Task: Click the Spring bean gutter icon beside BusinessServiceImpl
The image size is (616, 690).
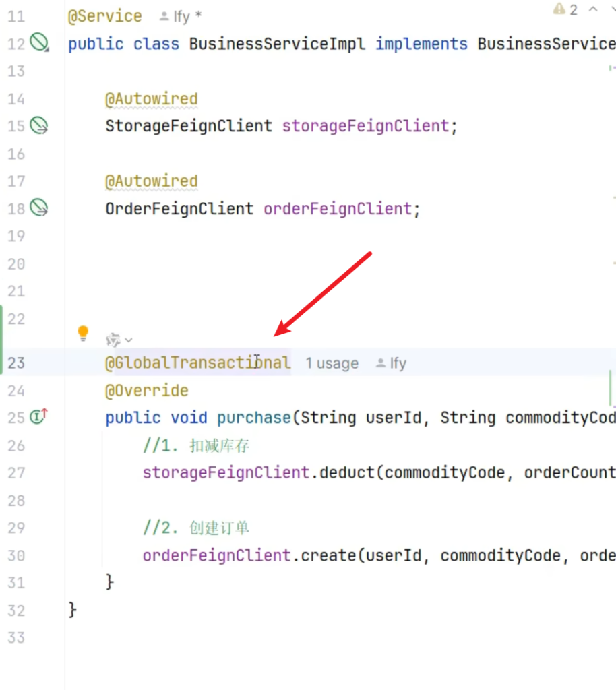Action: tap(40, 44)
